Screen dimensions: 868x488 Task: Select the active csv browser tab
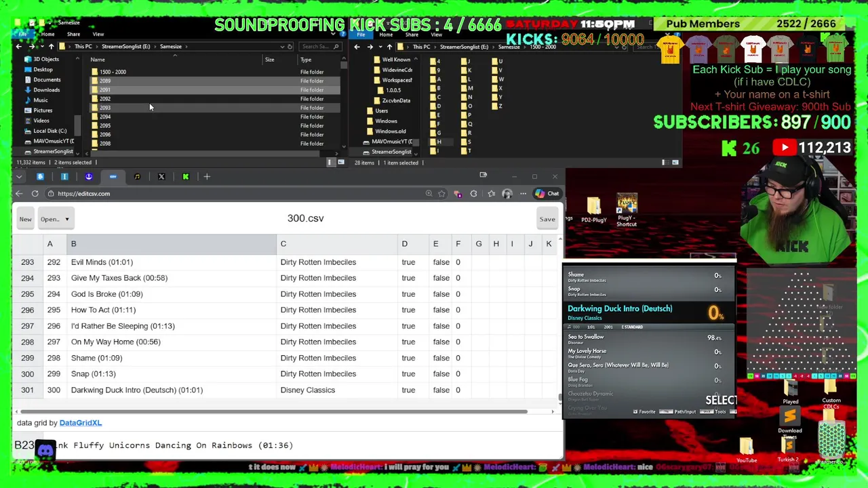click(x=113, y=177)
